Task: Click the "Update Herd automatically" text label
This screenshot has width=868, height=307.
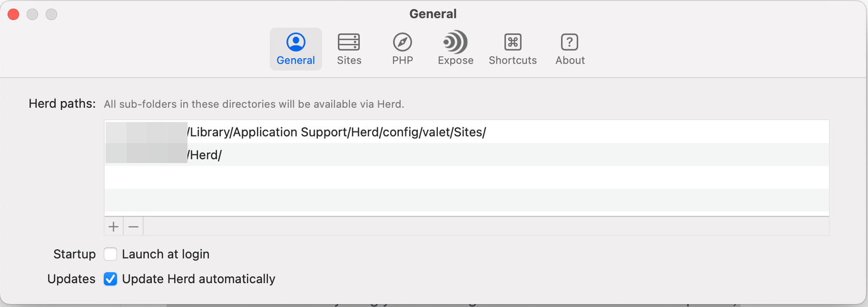Action: pyautogui.click(x=199, y=279)
